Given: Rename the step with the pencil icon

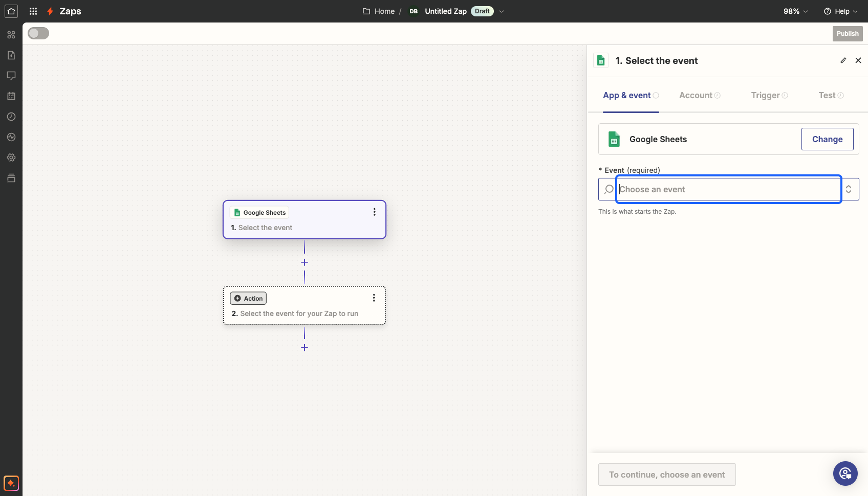Looking at the screenshot, I should pyautogui.click(x=843, y=60).
